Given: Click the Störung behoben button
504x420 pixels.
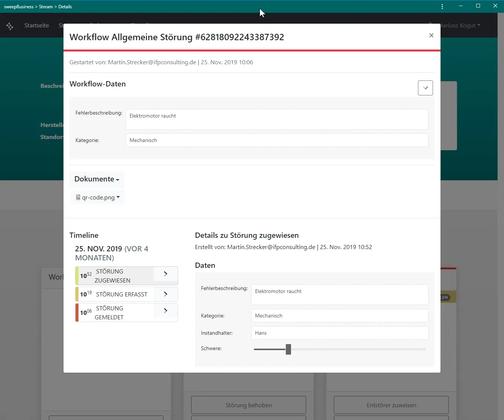Looking at the screenshot, I should (248, 405).
